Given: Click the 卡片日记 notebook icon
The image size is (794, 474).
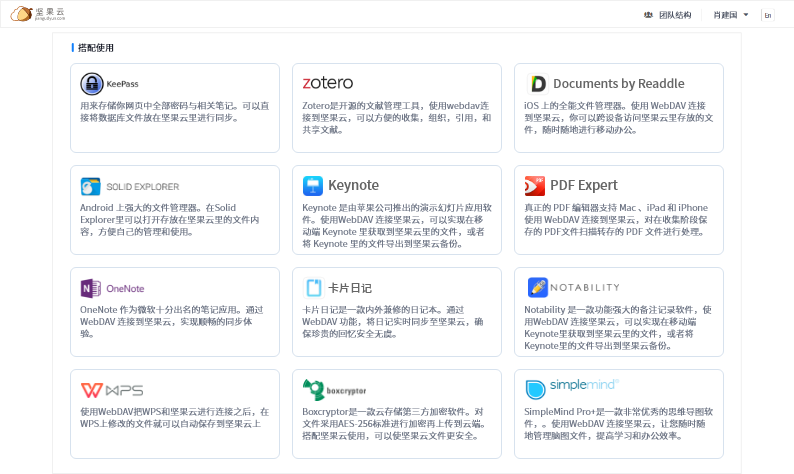Looking at the screenshot, I should [x=313, y=288].
